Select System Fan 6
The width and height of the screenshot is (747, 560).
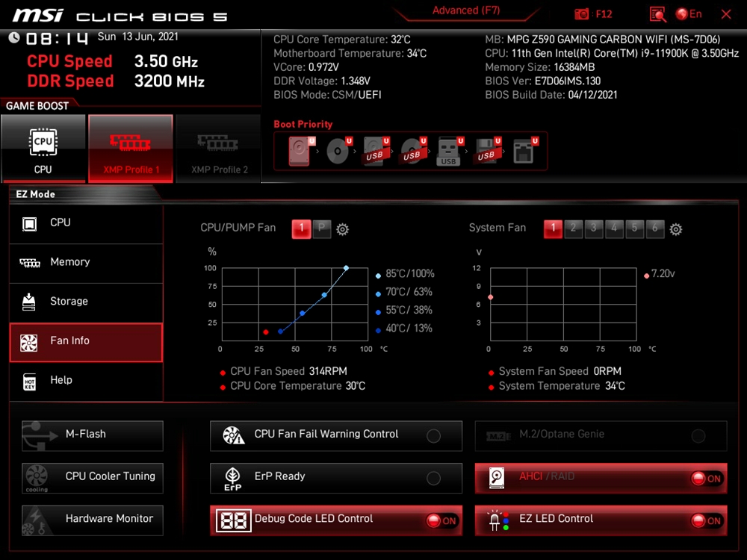pyautogui.click(x=655, y=228)
